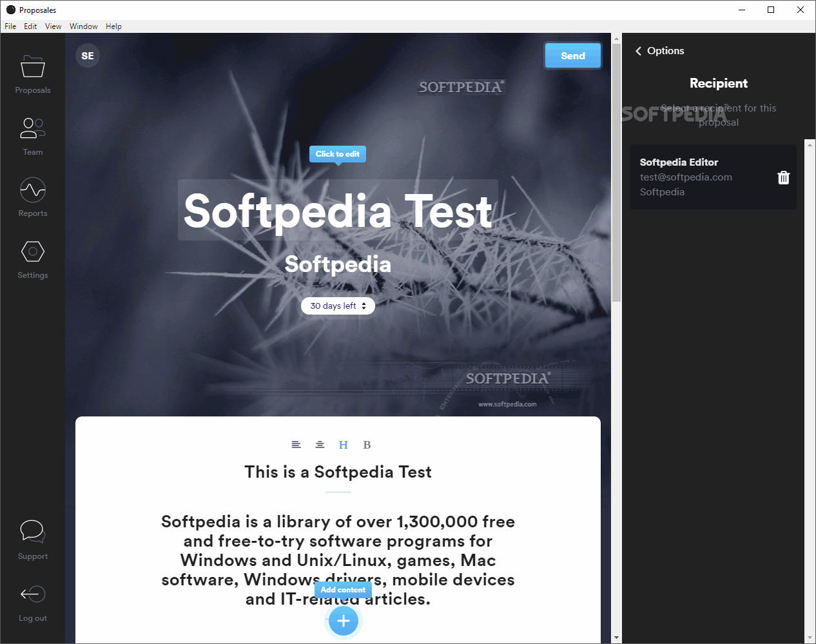Open the 30 days left dropdown

(x=338, y=306)
